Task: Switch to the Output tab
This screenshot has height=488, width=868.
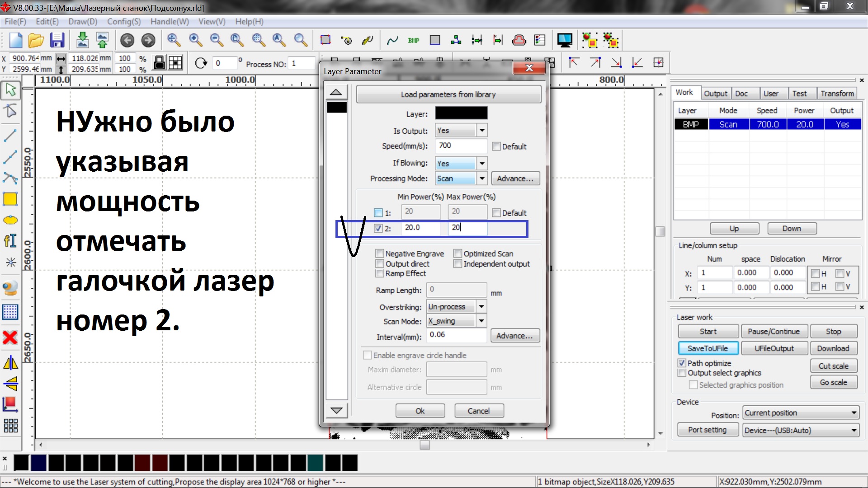Action: (x=715, y=94)
